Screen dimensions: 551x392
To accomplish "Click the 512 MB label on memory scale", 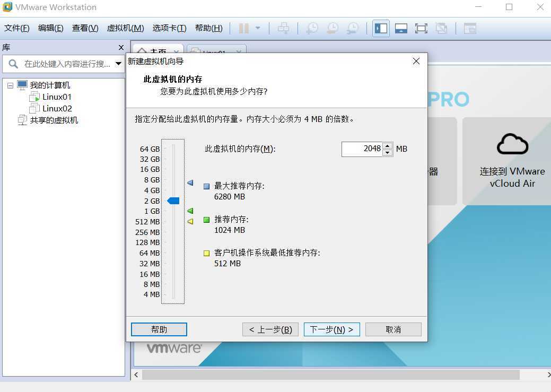I will [x=147, y=222].
